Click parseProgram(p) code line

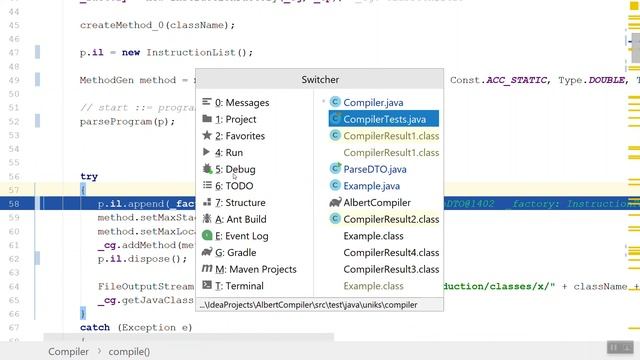tap(127, 122)
